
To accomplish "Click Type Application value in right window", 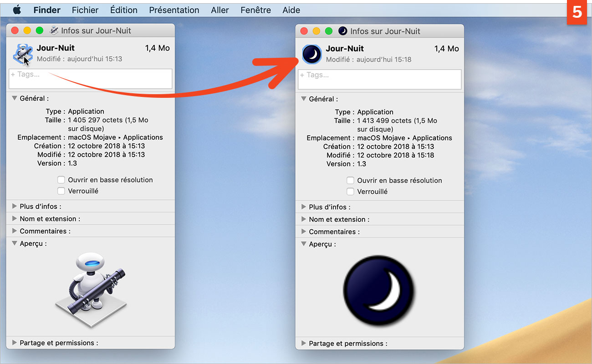I will [375, 111].
